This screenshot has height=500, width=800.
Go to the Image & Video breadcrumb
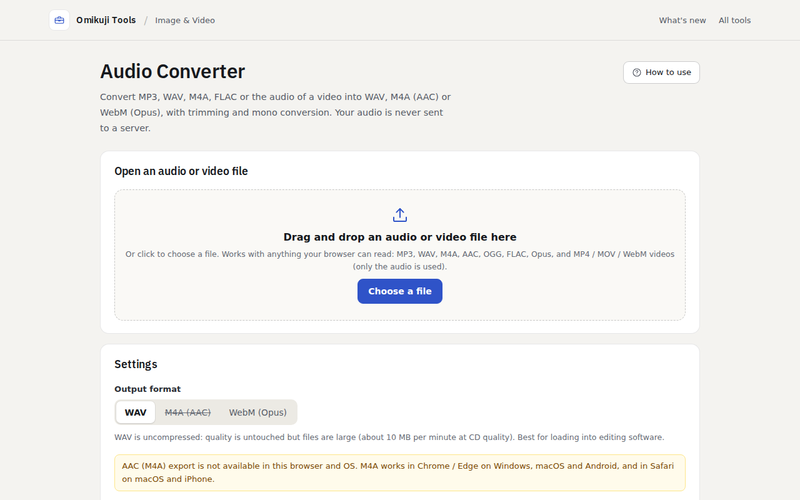click(185, 20)
